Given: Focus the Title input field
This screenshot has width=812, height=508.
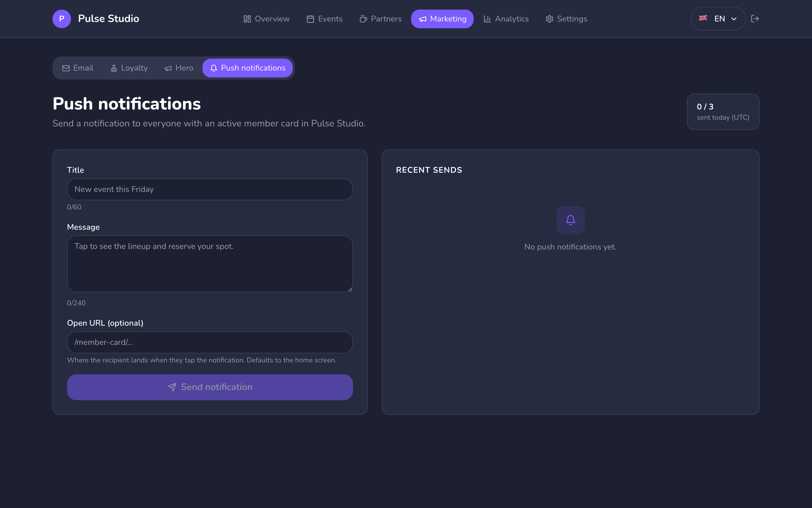Looking at the screenshot, I should (x=210, y=189).
